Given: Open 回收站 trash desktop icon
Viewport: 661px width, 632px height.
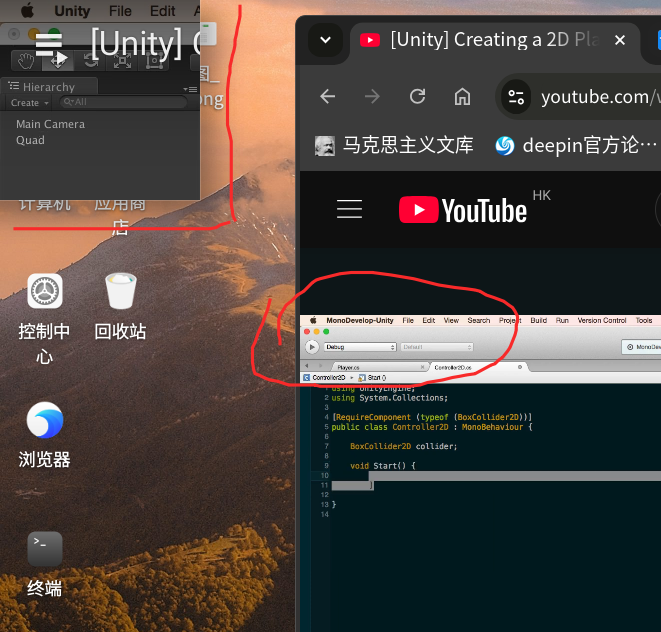Looking at the screenshot, I should point(121,306).
